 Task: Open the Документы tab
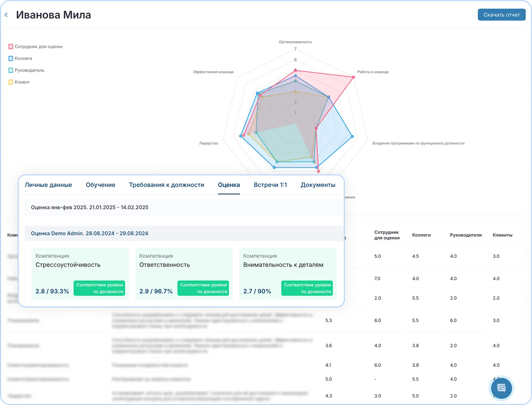click(318, 185)
